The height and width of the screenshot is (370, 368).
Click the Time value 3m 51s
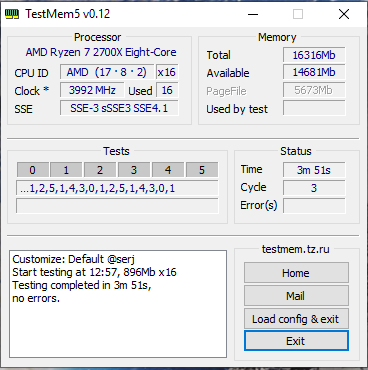(314, 170)
